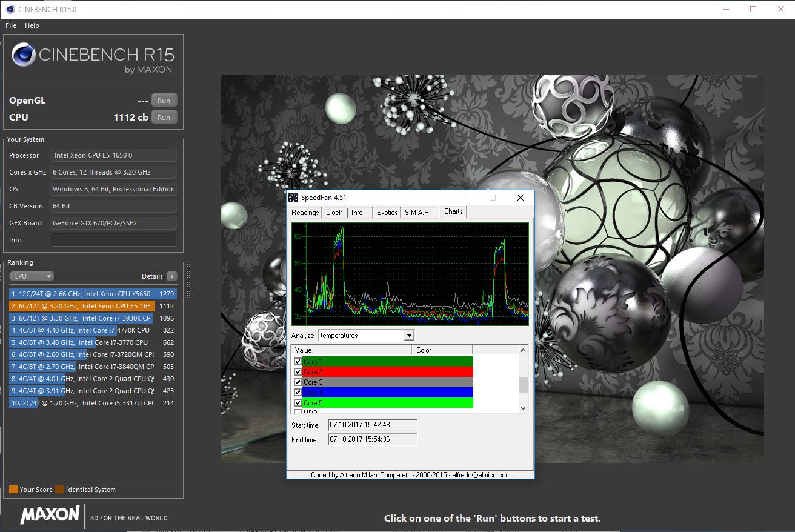Run the OpenGL benchmark
Screen dimensions: 795x532
[164, 101]
